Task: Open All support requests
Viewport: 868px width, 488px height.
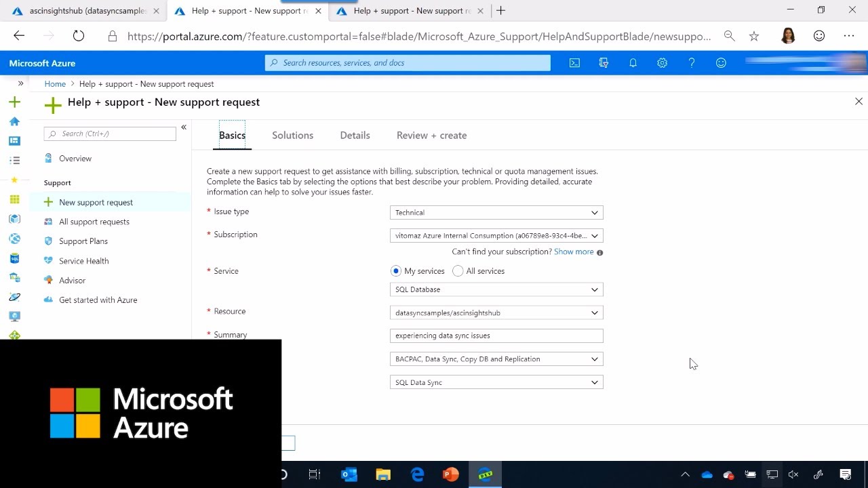Action: pos(94,222)
